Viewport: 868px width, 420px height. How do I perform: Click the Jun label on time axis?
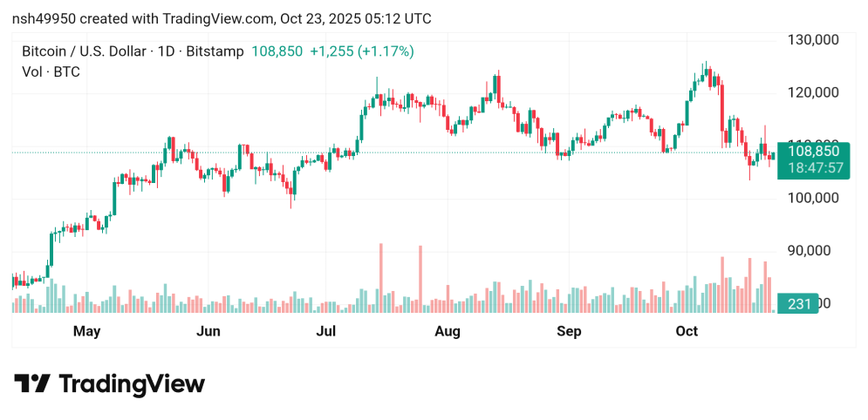[x=208, y=331]
